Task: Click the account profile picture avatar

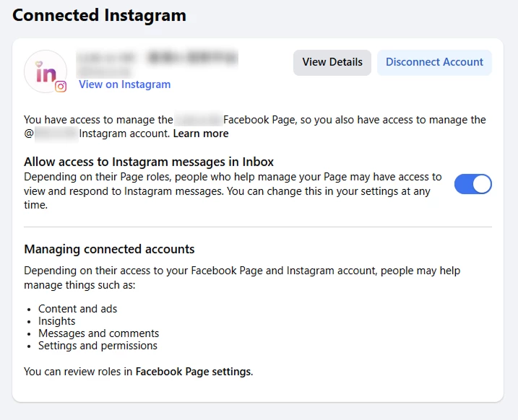Action: (x=45, y=70)
